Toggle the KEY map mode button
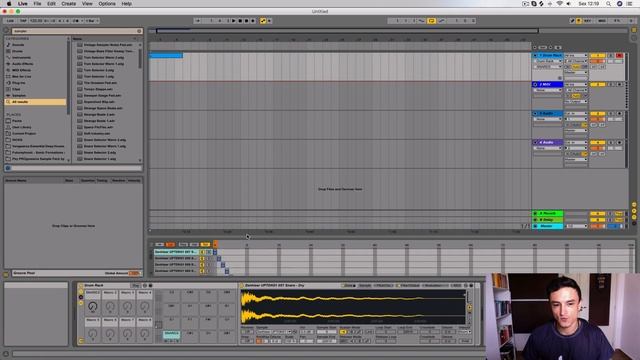 coord(588,21)
